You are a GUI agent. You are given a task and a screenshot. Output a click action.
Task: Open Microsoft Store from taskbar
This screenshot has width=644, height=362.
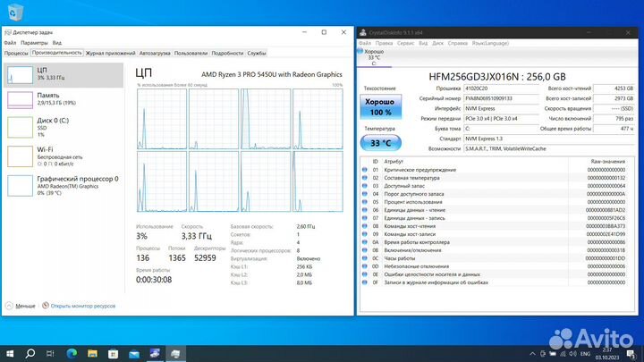[x=113, y=353]
